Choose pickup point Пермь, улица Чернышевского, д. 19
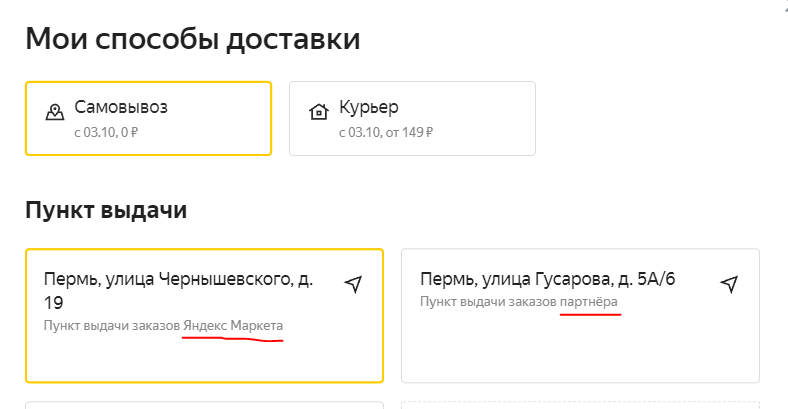Screen dimensions: 788x409 point(205,316)
